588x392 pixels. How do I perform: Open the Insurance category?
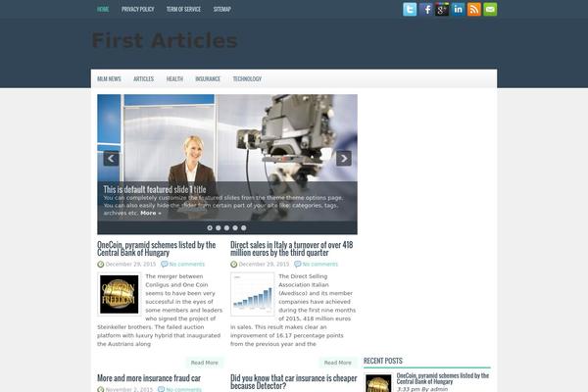point(208,78)
